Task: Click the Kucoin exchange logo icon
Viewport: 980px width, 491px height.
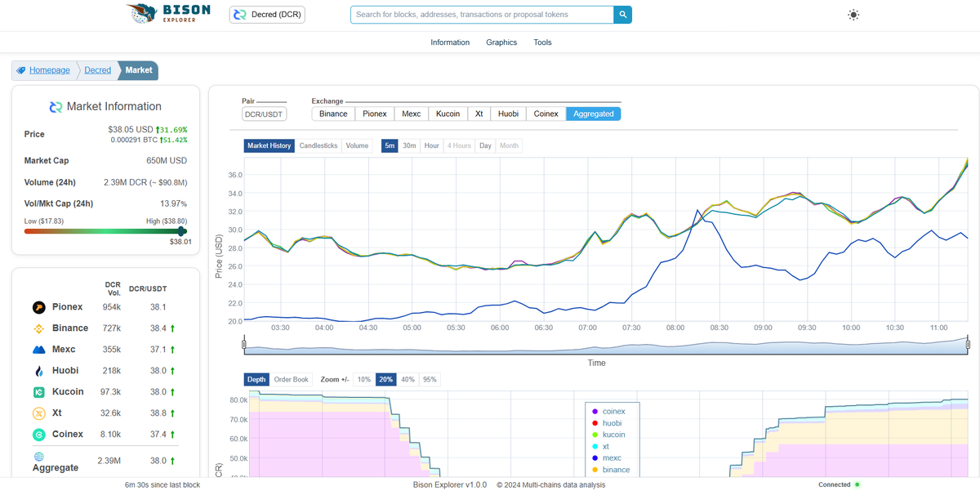Action: pyautogui.click(x=38, y=392)
